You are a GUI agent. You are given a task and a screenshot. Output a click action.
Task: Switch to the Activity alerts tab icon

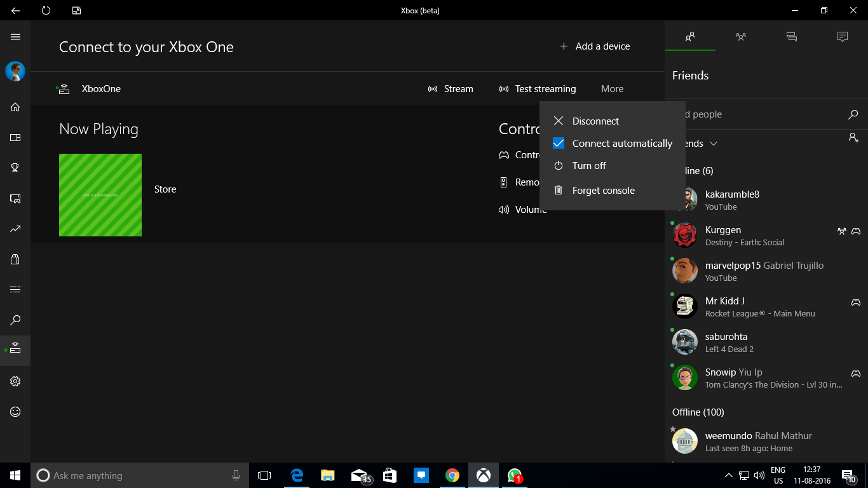point(843,37)
